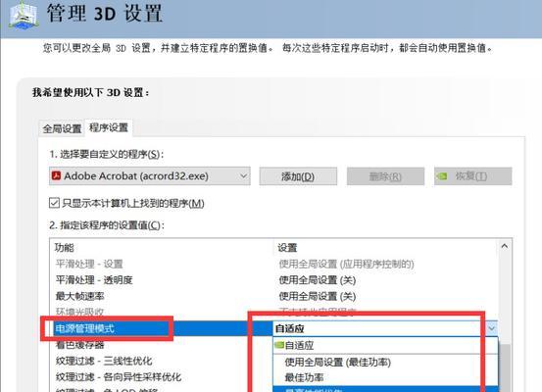Select the 程序设置 tab
Screen dimensions: 542x392
[109, 127]
